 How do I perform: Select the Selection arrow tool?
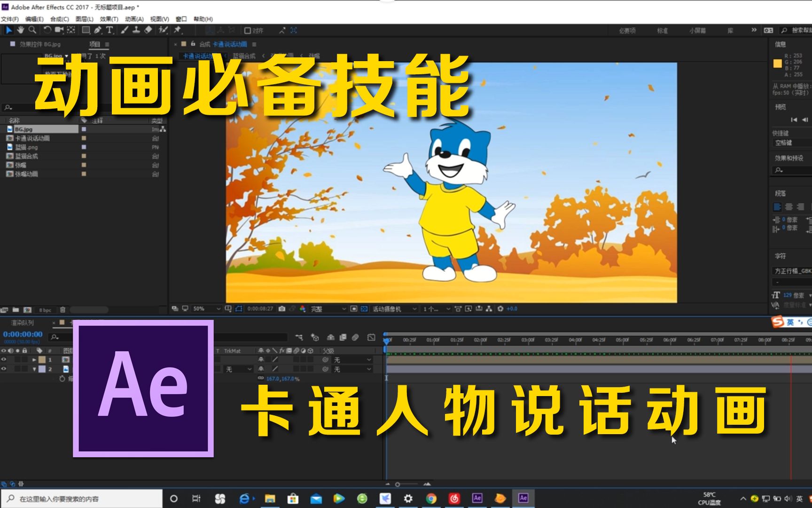coord(9,30)
